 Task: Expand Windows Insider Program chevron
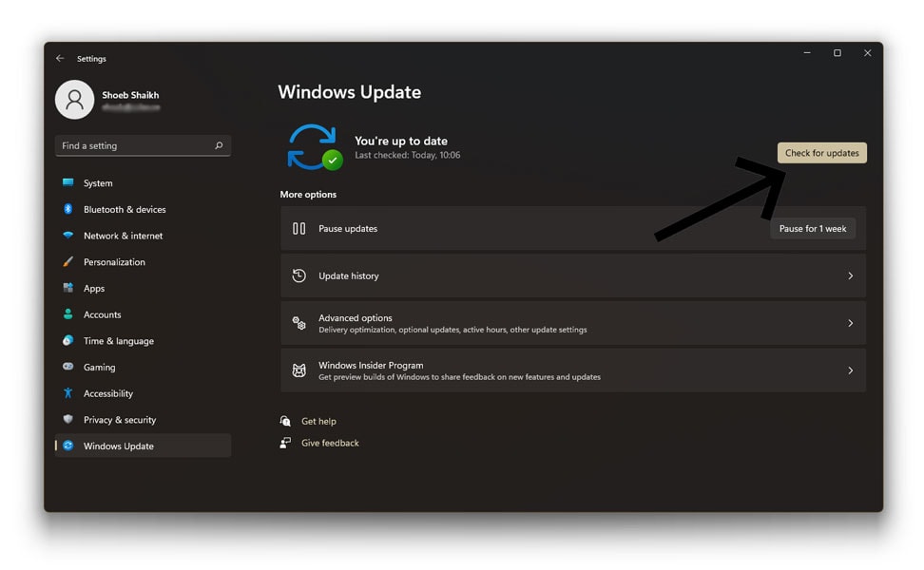coord(850,370)
